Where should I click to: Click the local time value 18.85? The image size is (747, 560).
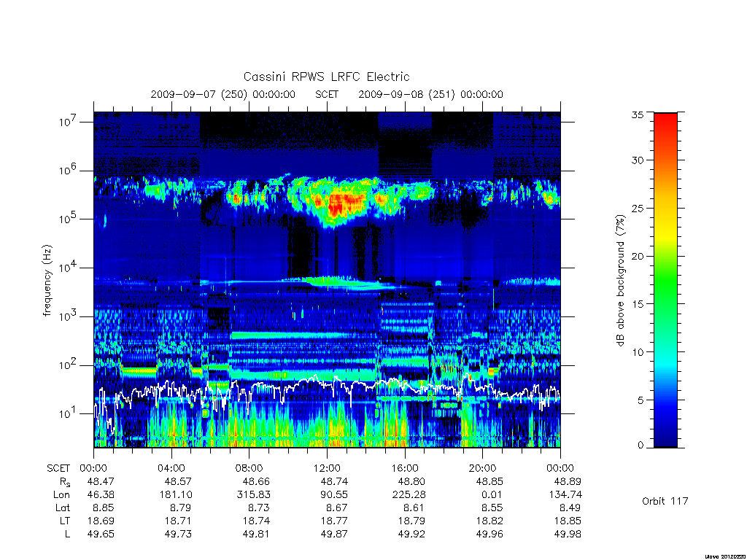point(568,521)
